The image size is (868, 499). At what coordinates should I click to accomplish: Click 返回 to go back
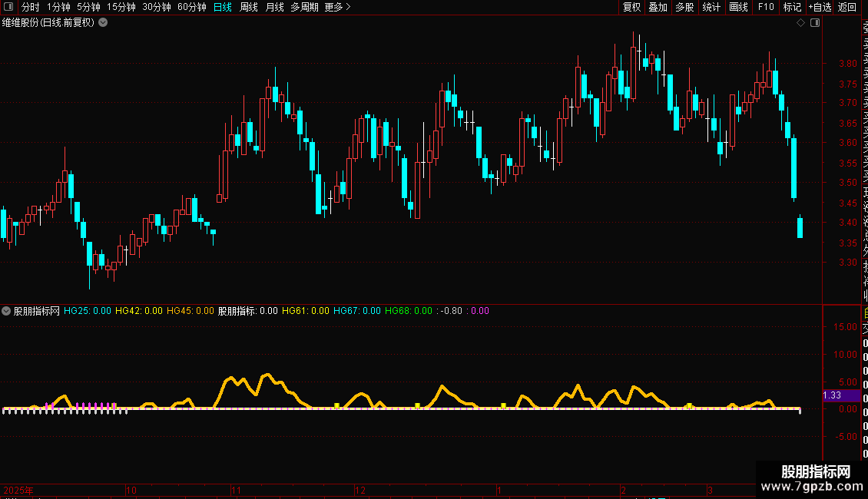tap(847, 7)
